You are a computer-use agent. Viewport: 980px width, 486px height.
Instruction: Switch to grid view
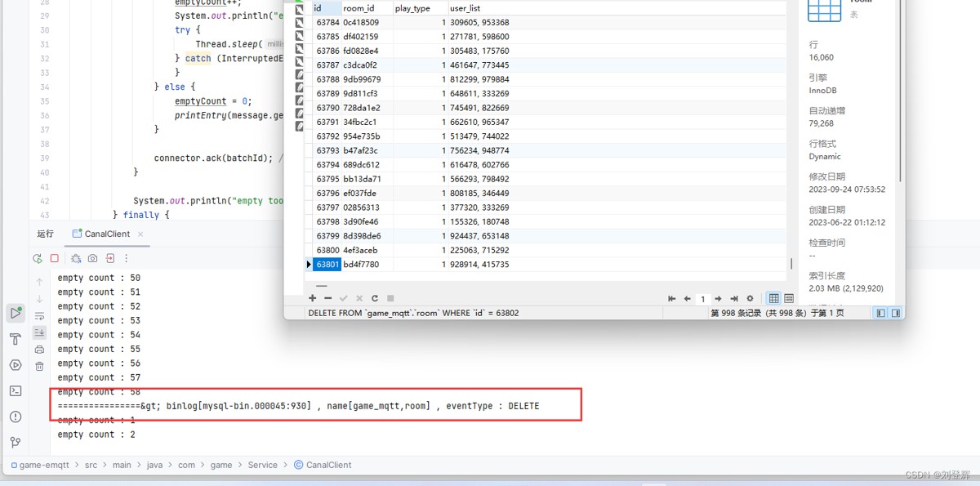coord(773,299)
